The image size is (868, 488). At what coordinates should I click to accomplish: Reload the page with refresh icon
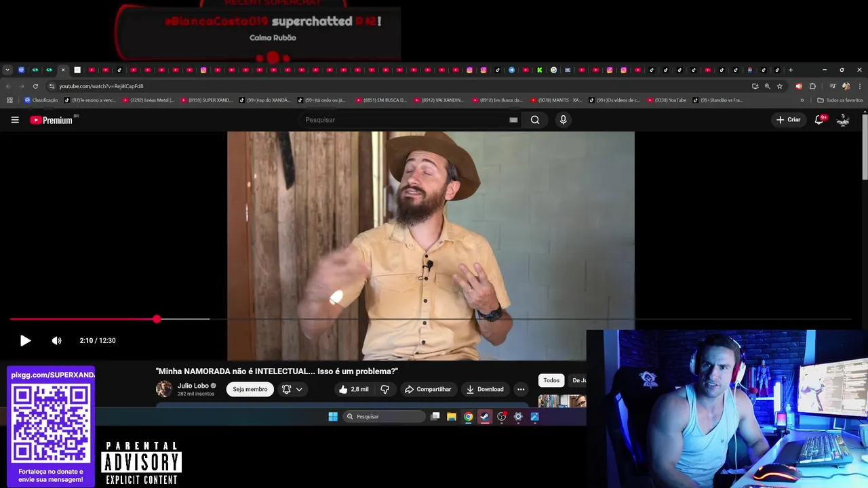pos(35,86)
